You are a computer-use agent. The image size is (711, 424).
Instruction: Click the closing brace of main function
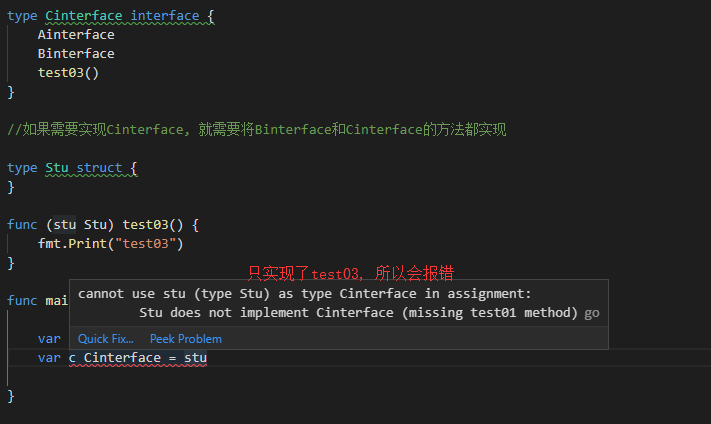click(11, 396)
